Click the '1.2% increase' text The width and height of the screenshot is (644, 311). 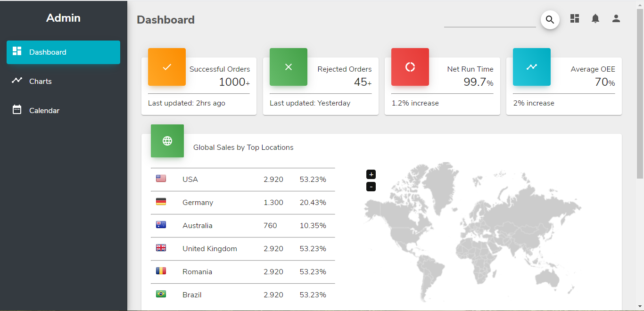(415, 103)
